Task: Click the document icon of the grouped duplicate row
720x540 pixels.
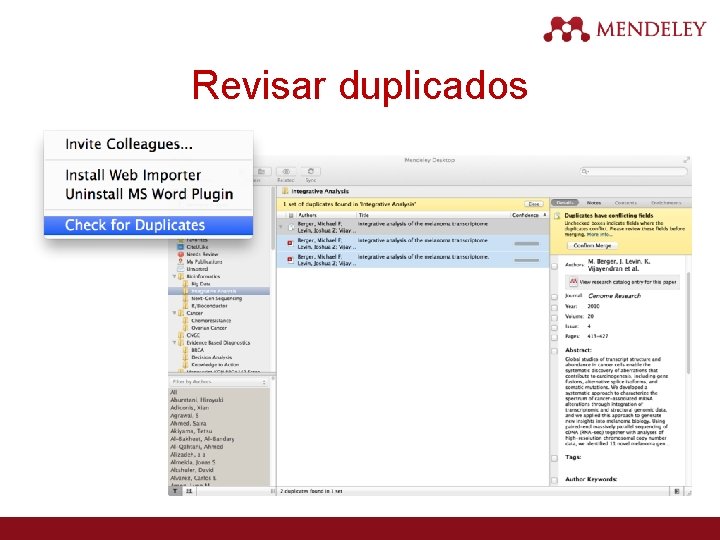Action: point(290,226)
